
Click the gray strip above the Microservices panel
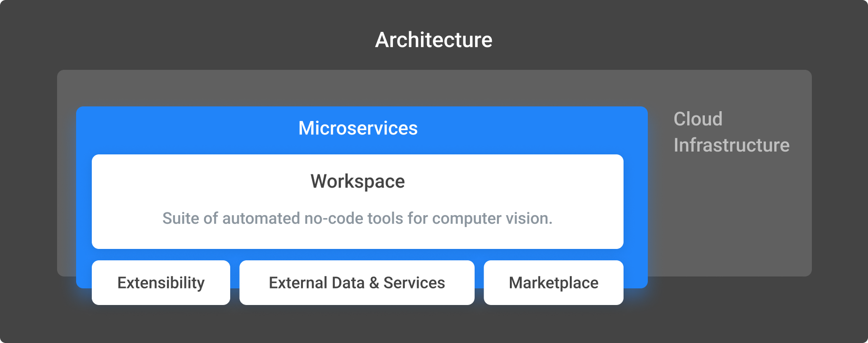[352, 88]
